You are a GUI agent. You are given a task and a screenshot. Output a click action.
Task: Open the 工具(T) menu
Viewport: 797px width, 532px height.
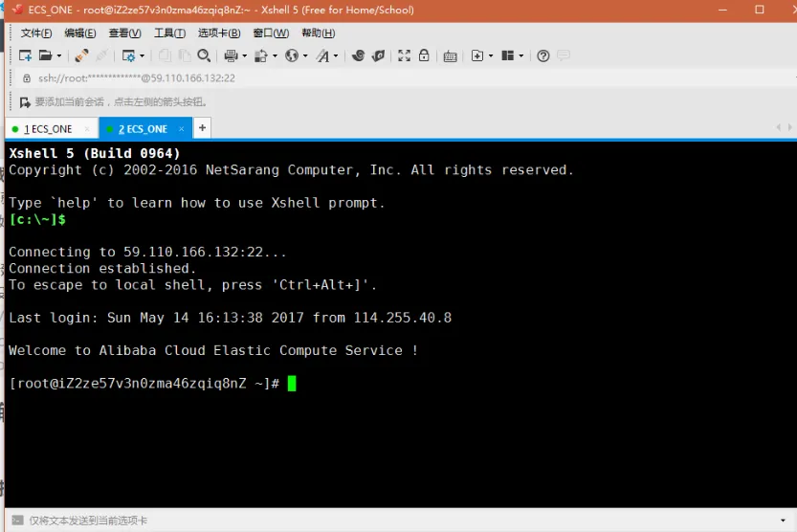(x=169, y=33)
